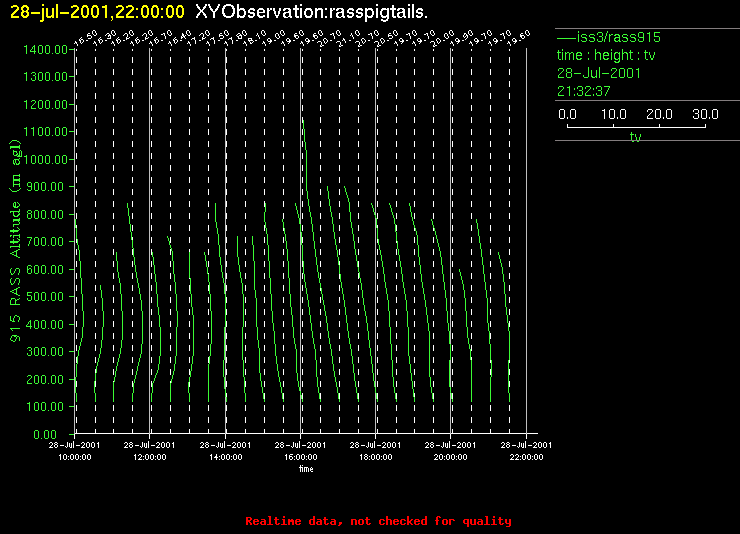Click the '1000.00' altitude tick label
The height and width of the screenshot is (534, 740).
tap(45, 159)
